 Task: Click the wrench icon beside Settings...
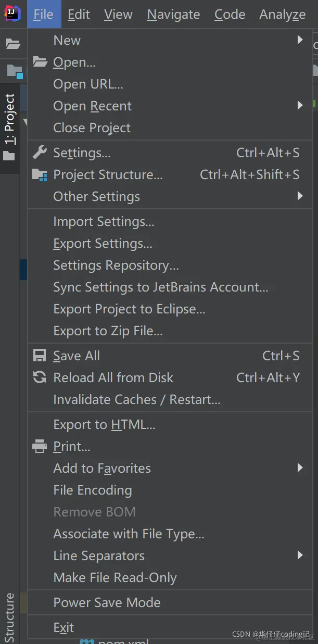pyautogui.click(x=40, y=153)
